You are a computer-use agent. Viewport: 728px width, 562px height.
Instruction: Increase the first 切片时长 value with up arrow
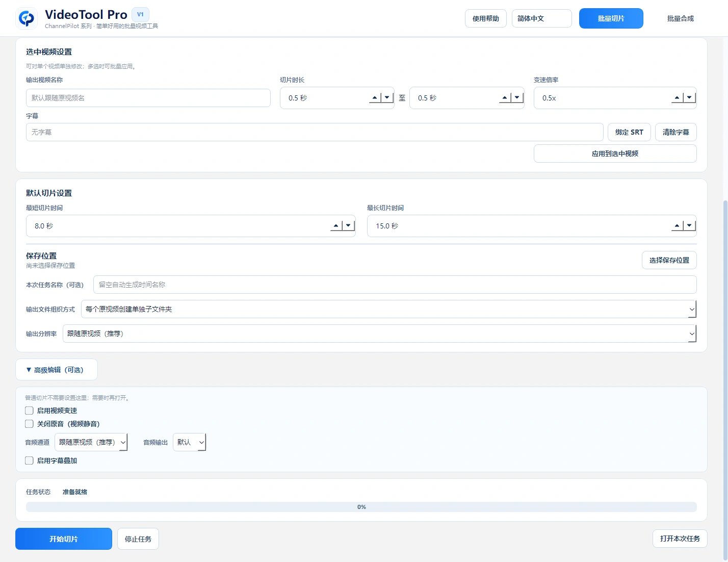[375, 97]
